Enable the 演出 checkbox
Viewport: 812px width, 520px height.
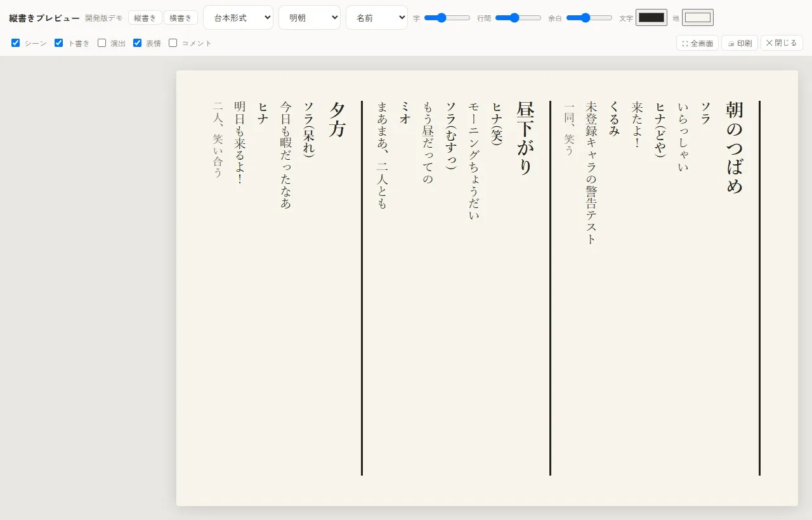click(102, 43)
